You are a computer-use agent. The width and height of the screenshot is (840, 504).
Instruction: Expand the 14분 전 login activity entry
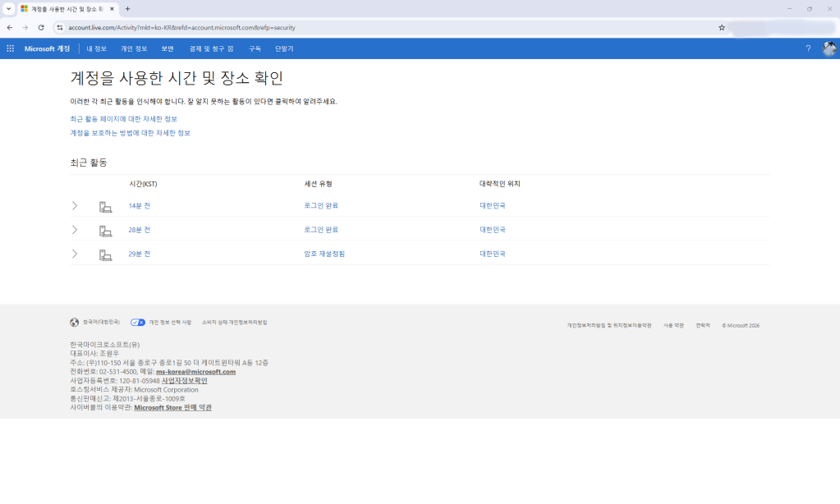pyautogui.click(x=75, y=206)
